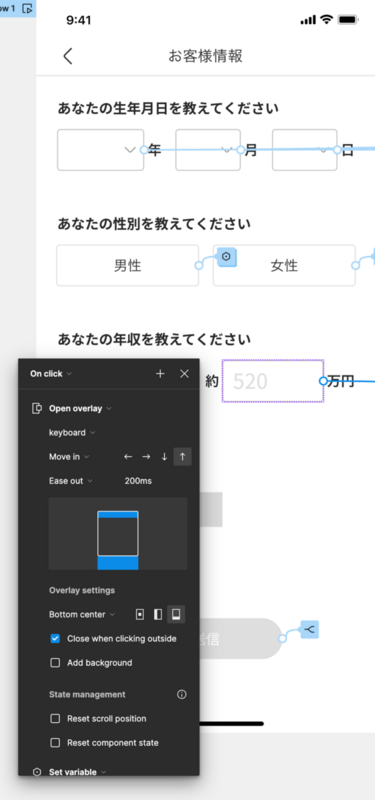Image resolution: width=375 pixels, height=800 pixels.
Task: Open State management info icon
Action: click(182, 694)
